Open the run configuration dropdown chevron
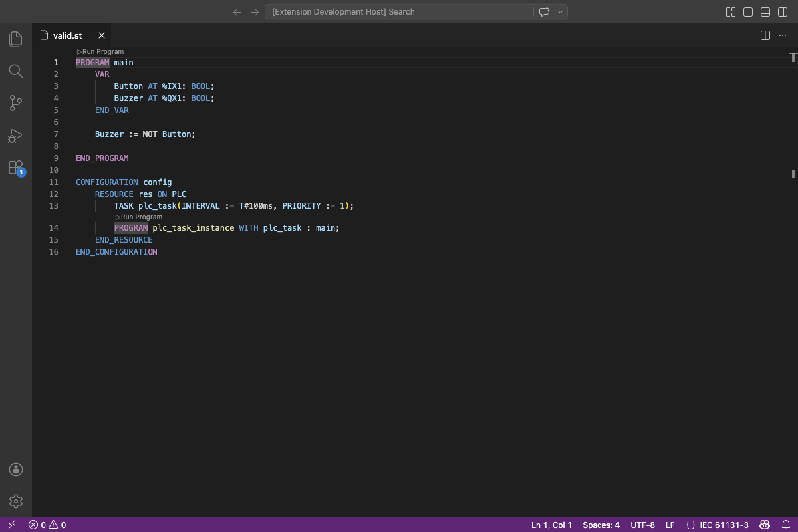 [560, 11]
